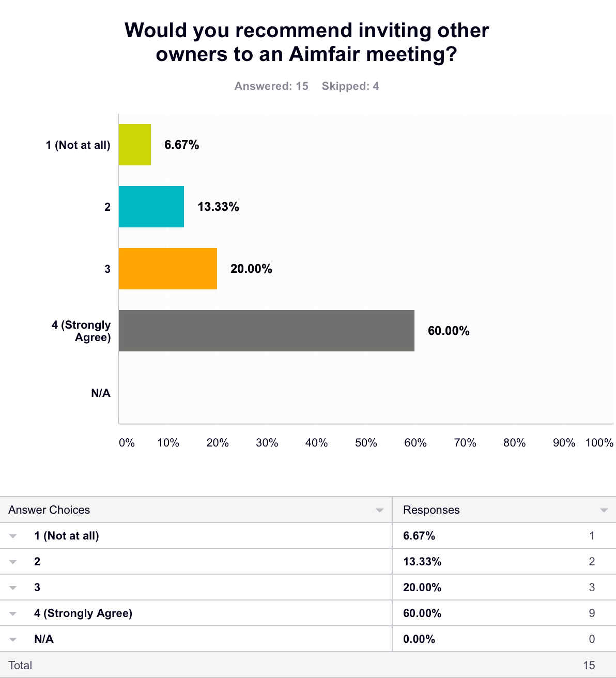
Task: Expand the row arrow for choice 2
Action: coord(13,562)
